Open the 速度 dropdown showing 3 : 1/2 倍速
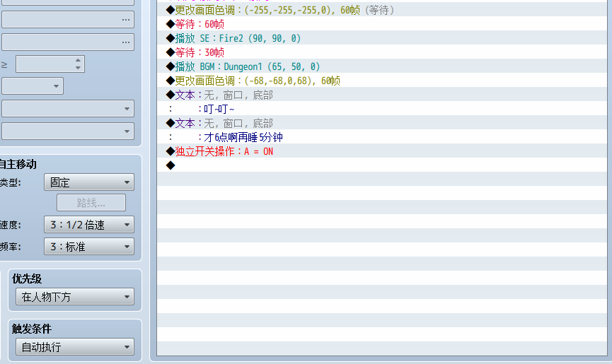The image size is (612, 364). click(89, 225)
